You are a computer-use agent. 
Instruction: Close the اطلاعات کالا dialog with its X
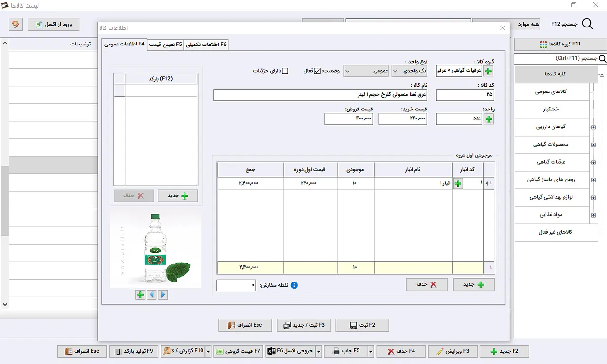(x=503, y=28)
